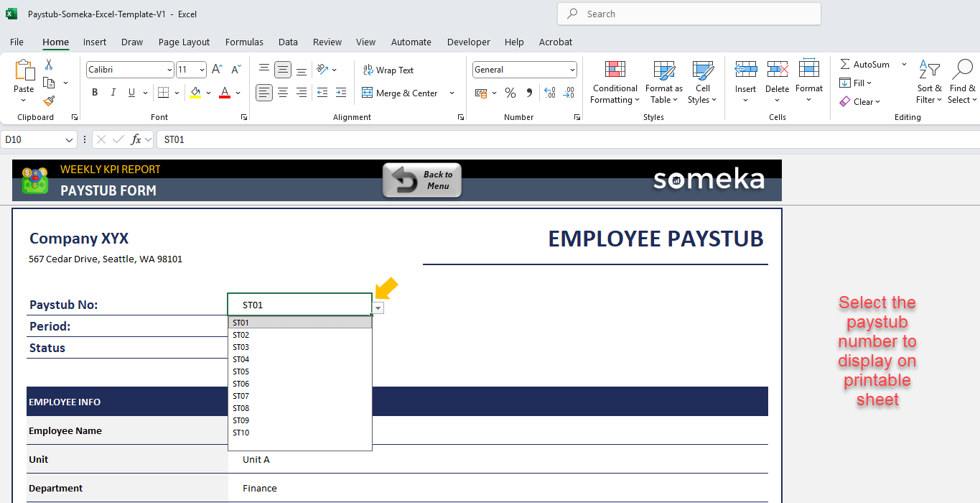Click the Paystub No dropdown arrow
980x503 pixels.
coord(378,308)
